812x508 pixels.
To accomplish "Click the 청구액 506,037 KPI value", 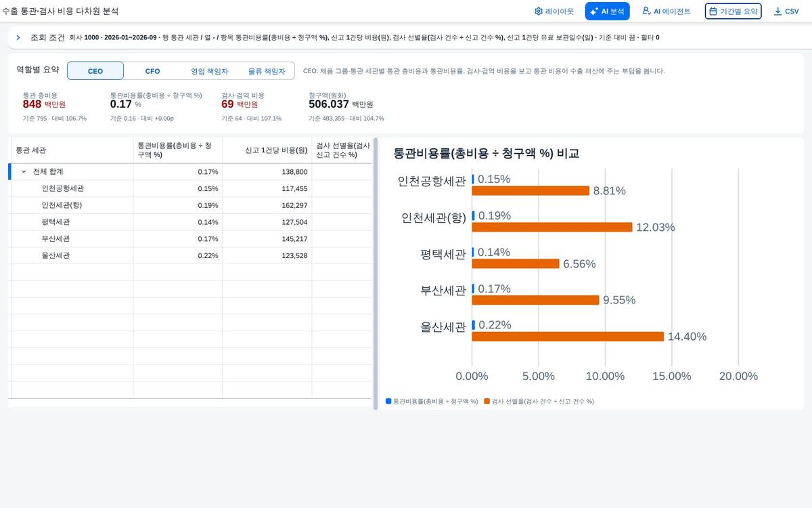I will click(x=329, y=104).
